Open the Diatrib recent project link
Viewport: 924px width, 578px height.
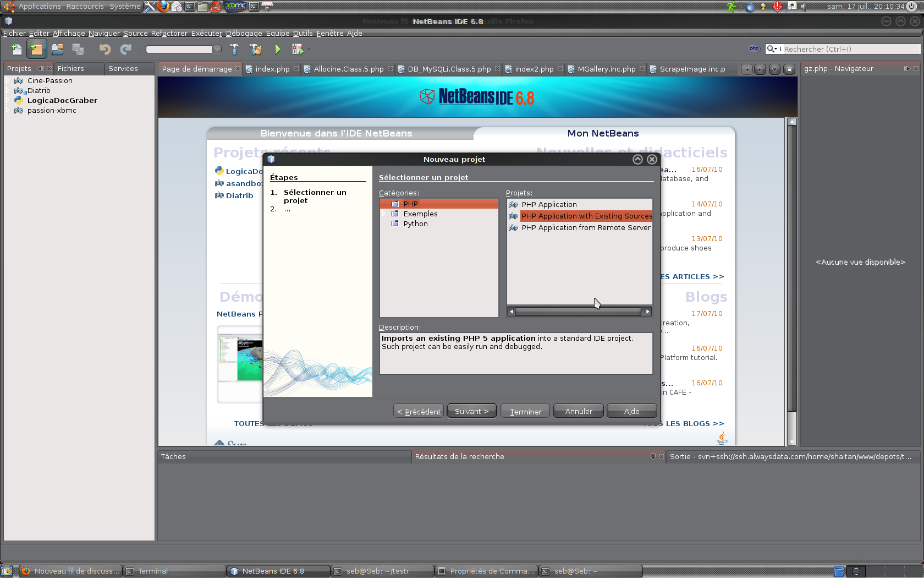coord(240,195)
